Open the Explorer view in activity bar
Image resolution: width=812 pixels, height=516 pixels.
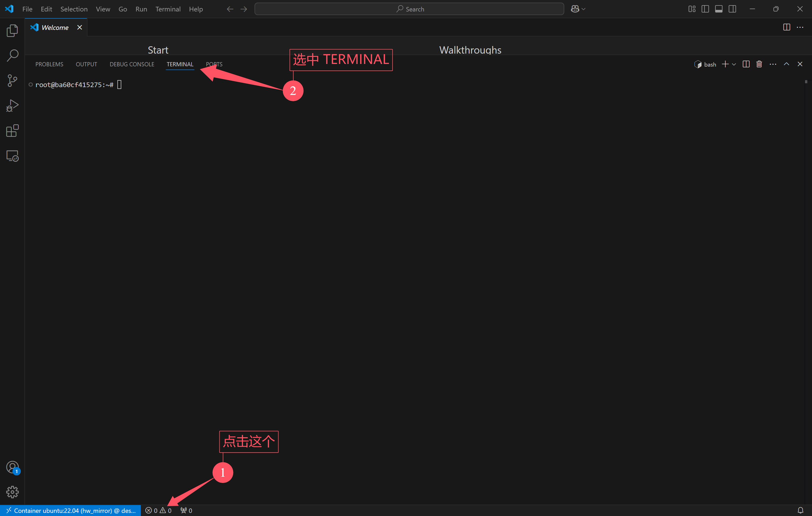point(12,31)
